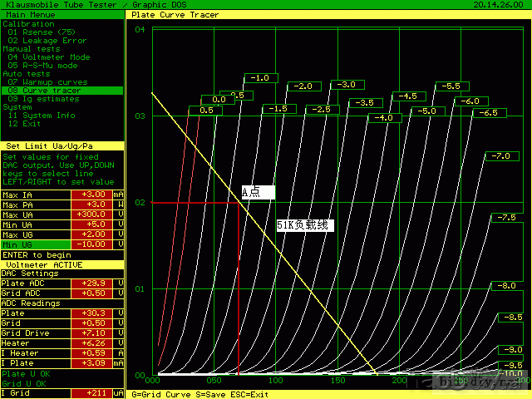Open 07 Warmup curves test

[x=47, y=82]
